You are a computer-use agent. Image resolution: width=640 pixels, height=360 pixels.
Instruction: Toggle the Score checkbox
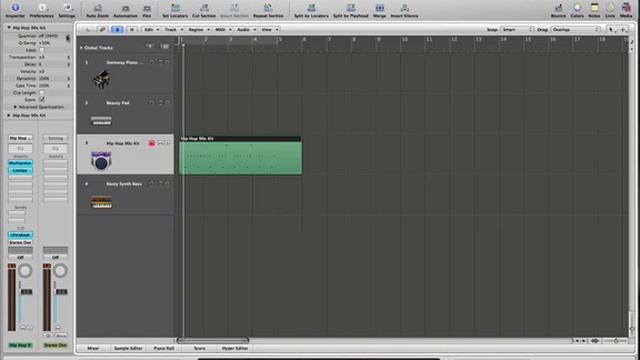42,100
